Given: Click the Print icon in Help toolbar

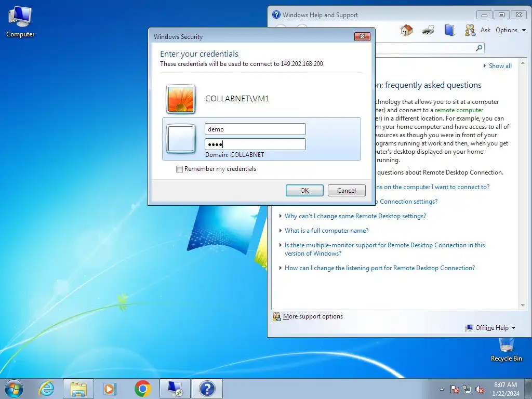Looking at the screenshot, I should (x=428, y=30).
